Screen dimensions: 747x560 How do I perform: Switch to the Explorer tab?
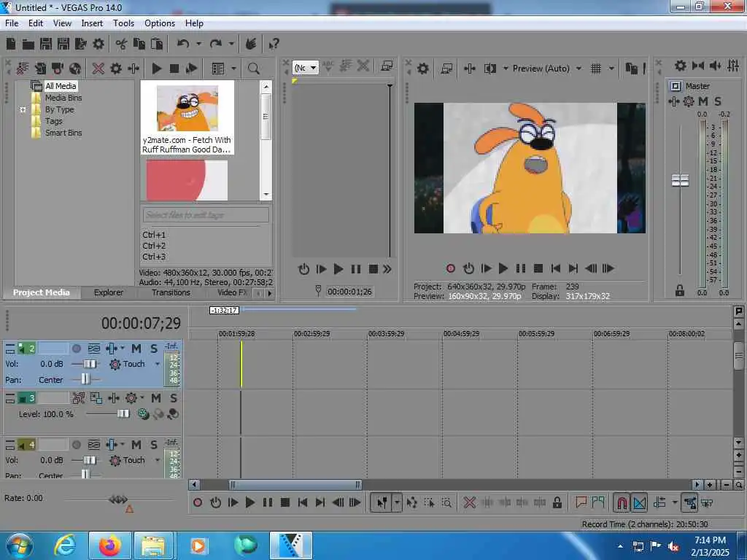(108, 292)
